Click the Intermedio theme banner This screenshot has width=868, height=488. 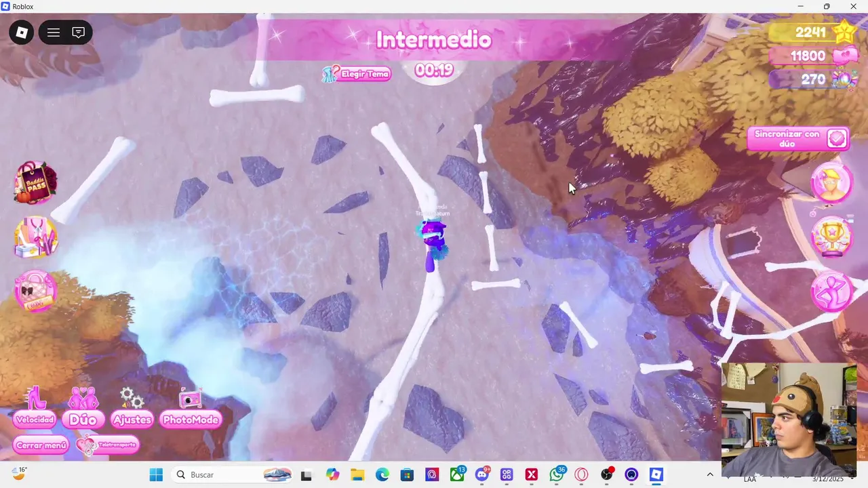433,40
